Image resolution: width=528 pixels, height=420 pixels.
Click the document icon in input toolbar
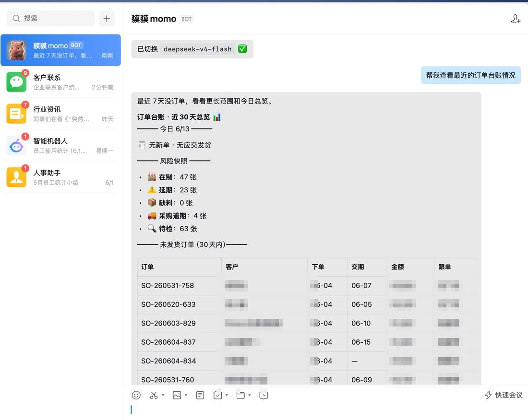coord(200,395)
